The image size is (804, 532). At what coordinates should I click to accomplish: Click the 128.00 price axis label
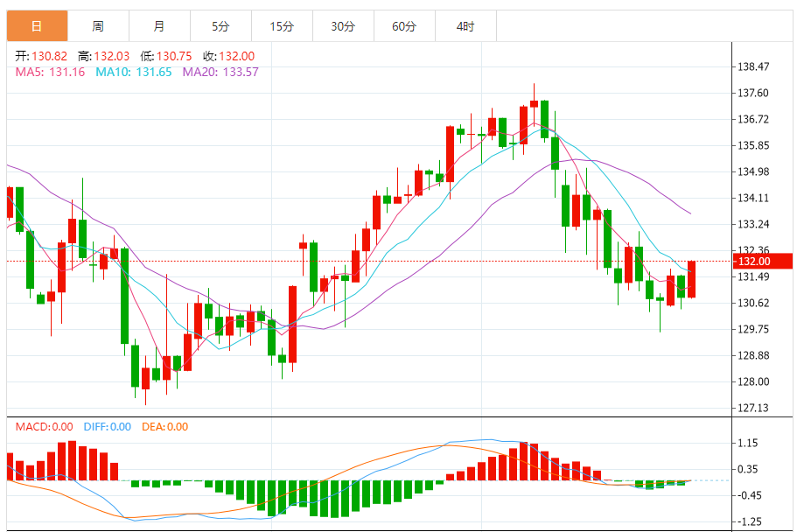tap(753, 381)
